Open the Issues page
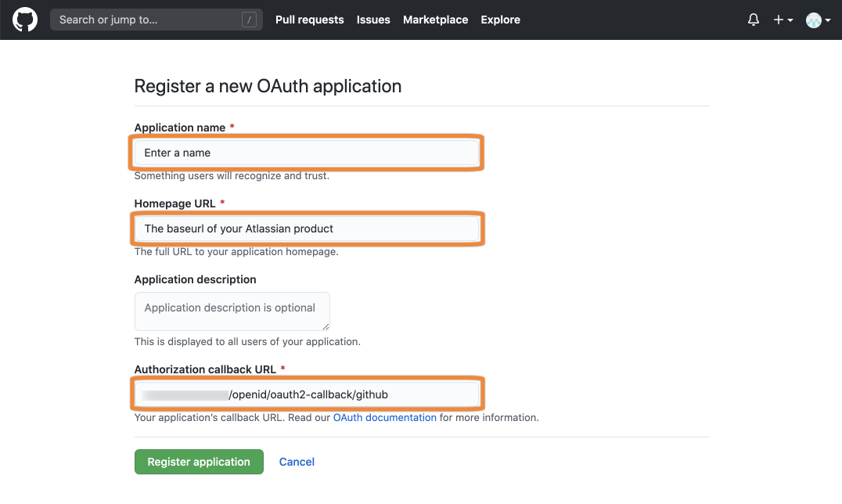The image size is (842, 504). click(373, 20)
